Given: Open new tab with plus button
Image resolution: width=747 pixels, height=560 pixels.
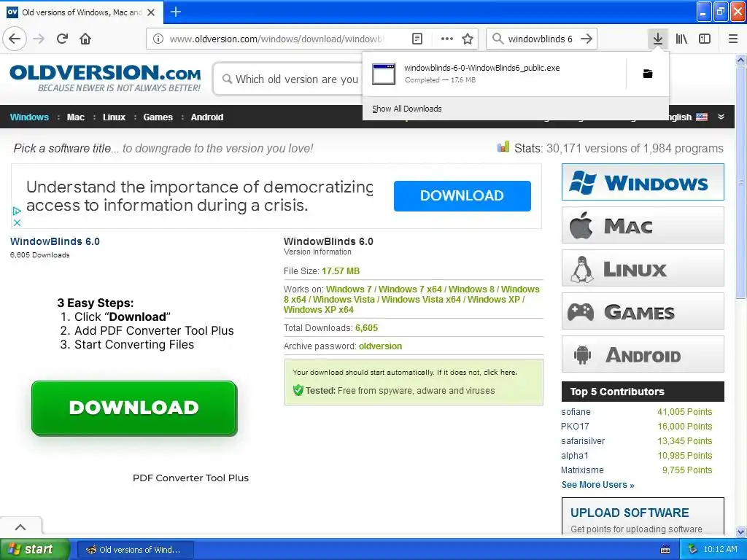Looking at the screenshot, I should point(175,12).
